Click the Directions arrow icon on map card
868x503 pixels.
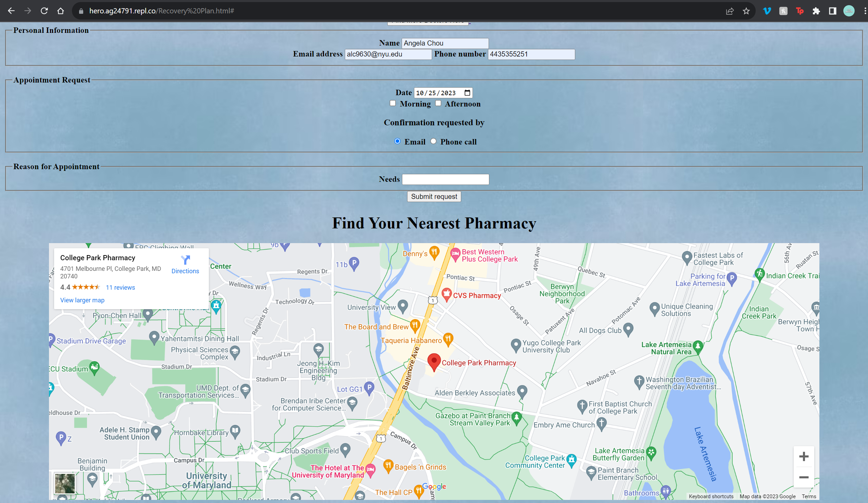pos(185,260)
